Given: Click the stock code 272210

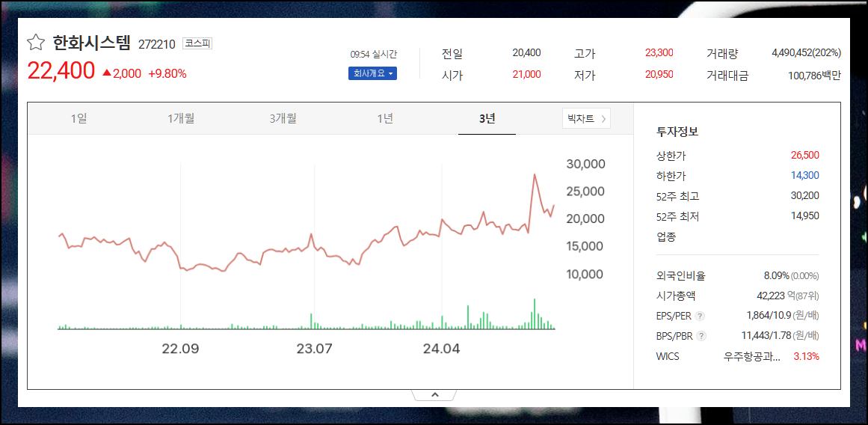Looking at the screenshot, I should click(x=157, y=44).
